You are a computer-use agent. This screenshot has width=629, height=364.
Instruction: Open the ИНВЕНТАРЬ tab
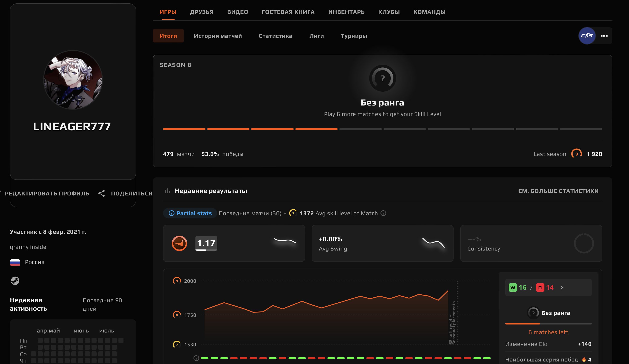coord(346,12)
